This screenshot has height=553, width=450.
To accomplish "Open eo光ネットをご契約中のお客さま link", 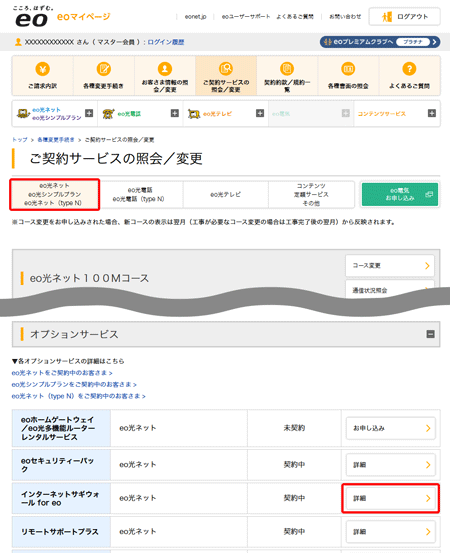I will 62,373.
